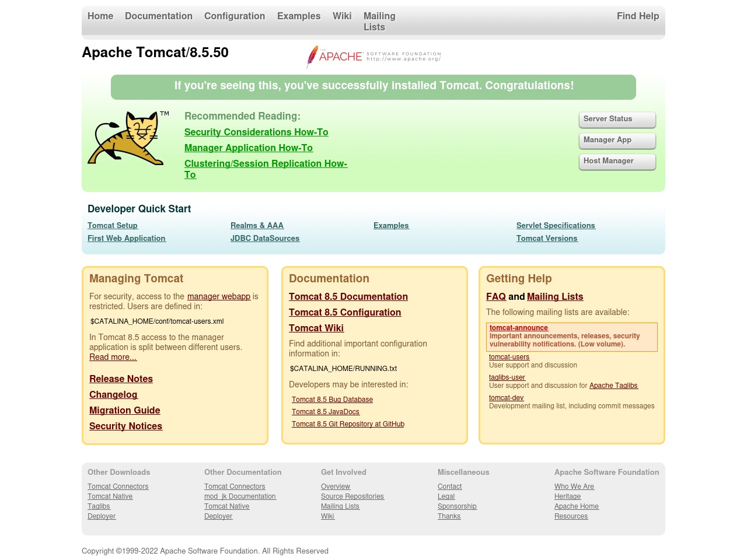
Task: Click the Apache Taglibs link
Action: pyautogui.click(x=613, y=386)
